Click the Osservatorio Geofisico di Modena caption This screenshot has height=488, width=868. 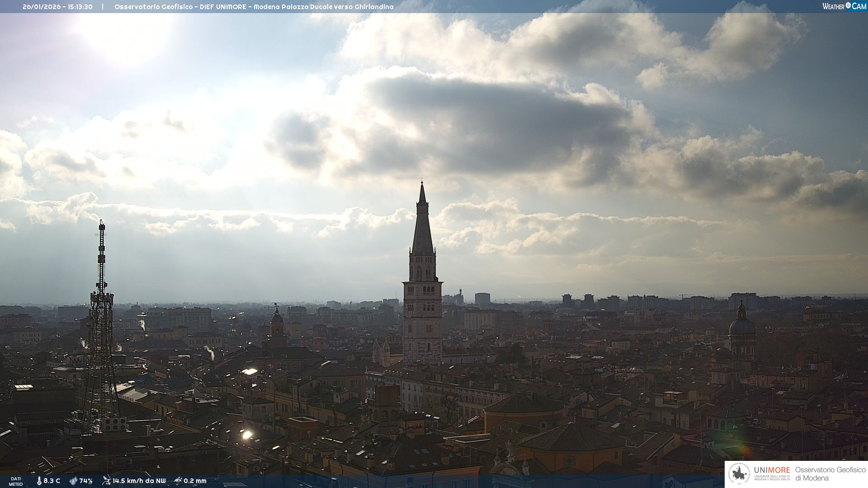point(830,474)
